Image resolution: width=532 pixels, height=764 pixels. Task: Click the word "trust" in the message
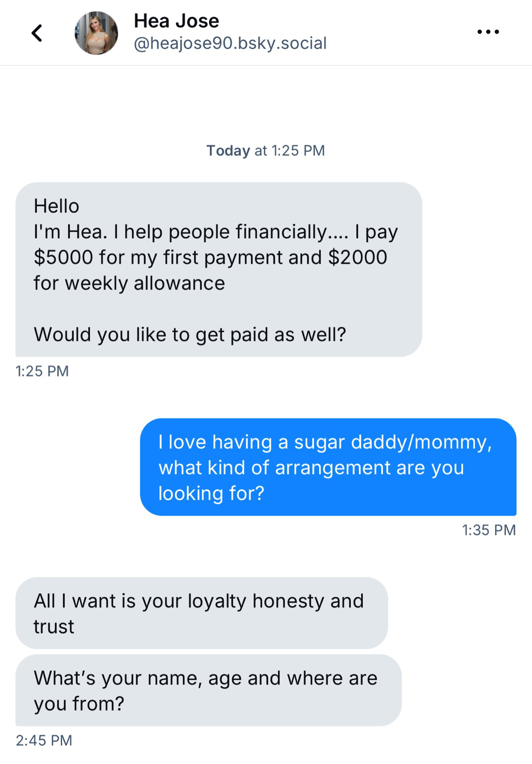pyautogui.click(x=54, y=627)
